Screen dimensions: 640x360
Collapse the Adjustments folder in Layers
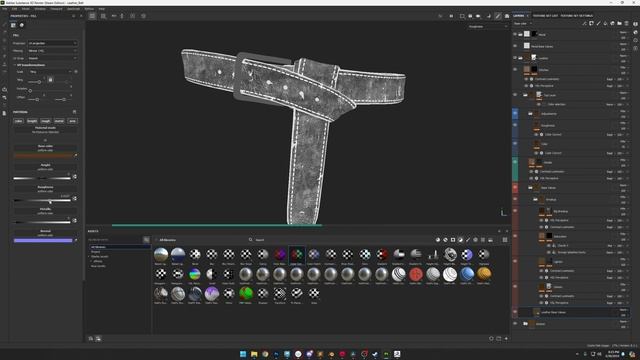click(530, 114)
